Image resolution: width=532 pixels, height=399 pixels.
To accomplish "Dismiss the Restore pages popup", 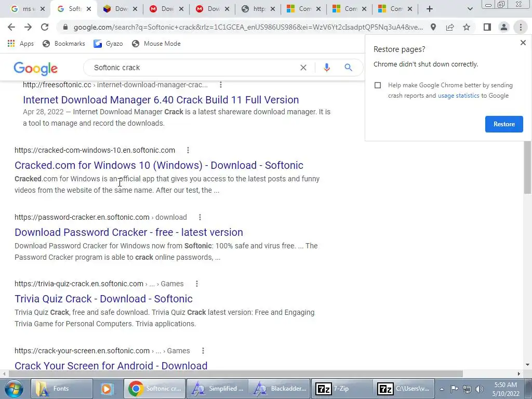I will point(523,43).
